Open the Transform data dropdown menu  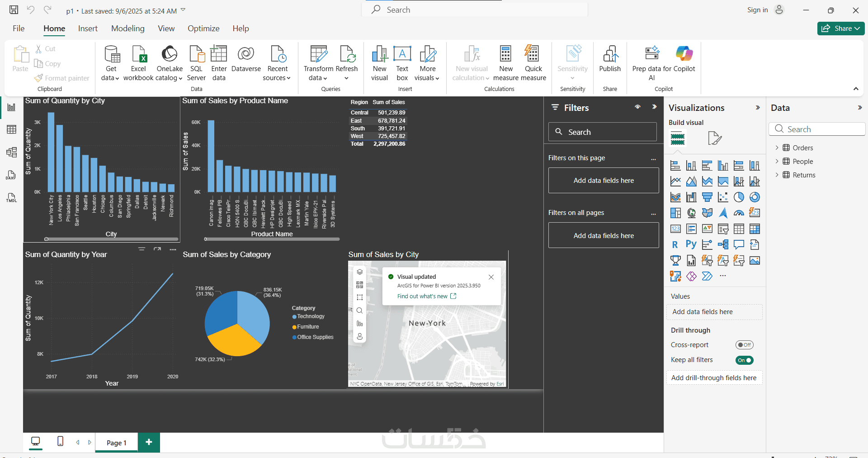click(318, 63)
